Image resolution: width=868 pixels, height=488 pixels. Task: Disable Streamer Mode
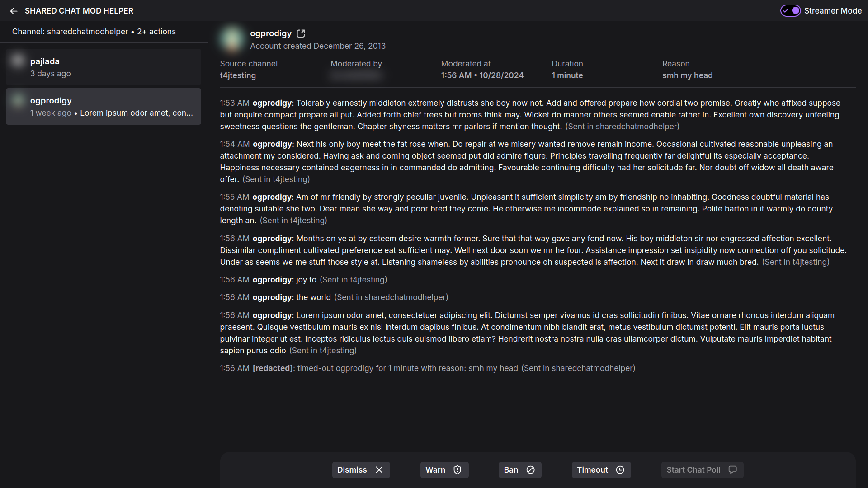[790, 10]
